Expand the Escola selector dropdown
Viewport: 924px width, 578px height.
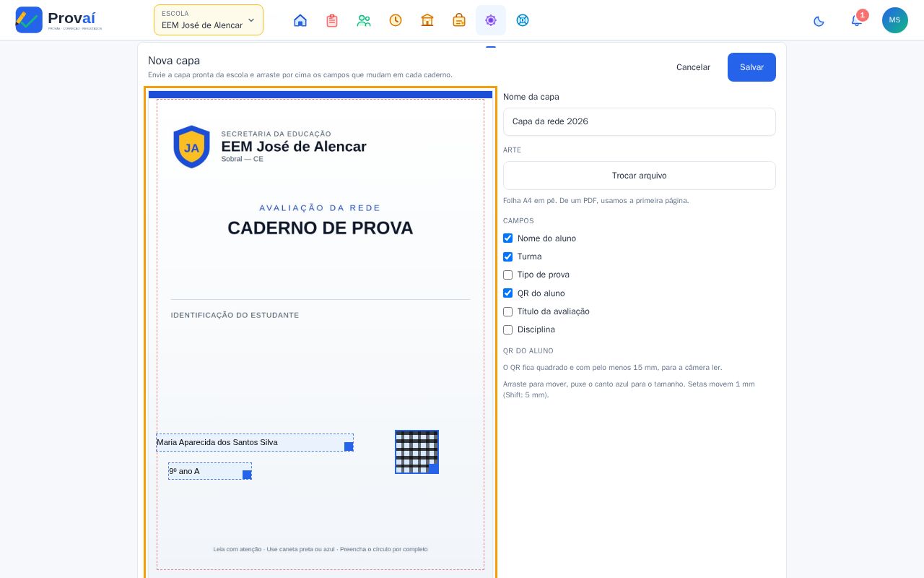point(209,20)
